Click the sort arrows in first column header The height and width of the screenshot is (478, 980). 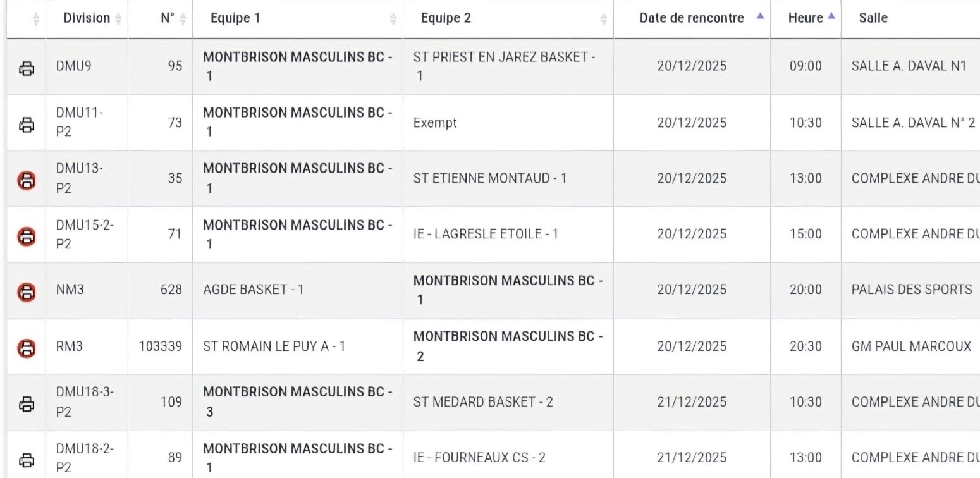35,19
